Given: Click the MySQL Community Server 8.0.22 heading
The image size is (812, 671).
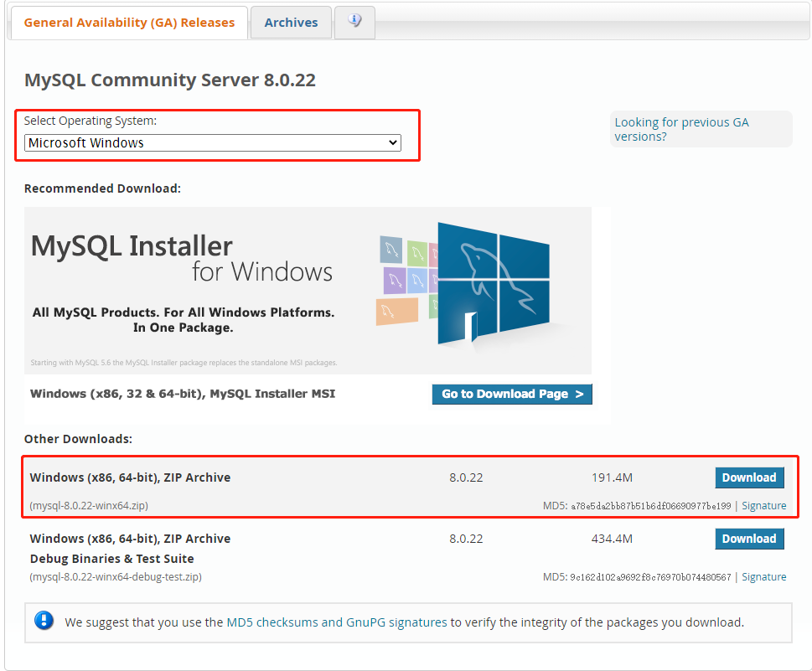Looking at the screenshot, I should click(x=170, y=80).
